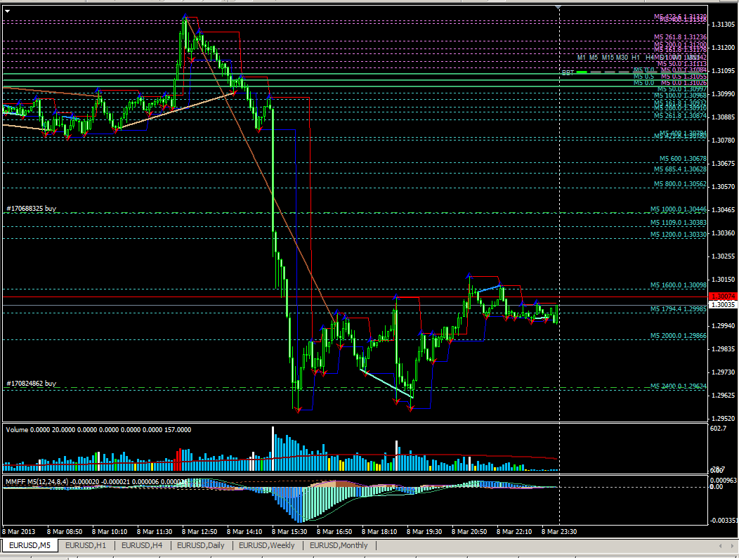This screenshot has width=739, height=560.
Task: Click the active EURUSD,M5 tab
Action: (x=30, y=545)
